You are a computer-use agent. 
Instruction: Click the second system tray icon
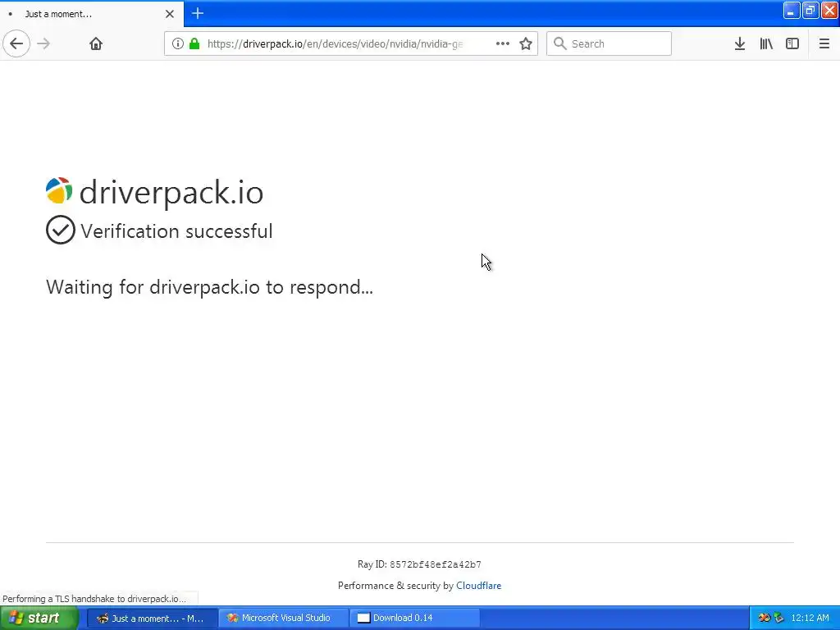click(x=779, y=618)
